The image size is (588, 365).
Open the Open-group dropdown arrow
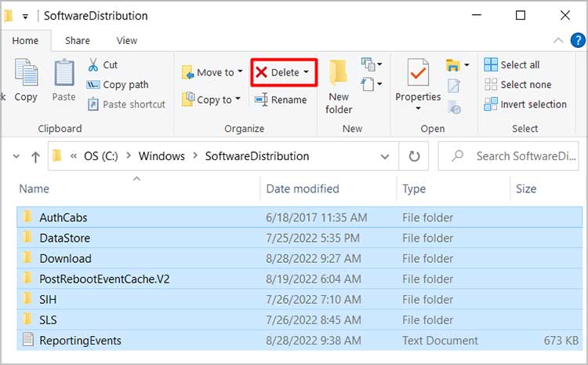(x=466, y=65)
